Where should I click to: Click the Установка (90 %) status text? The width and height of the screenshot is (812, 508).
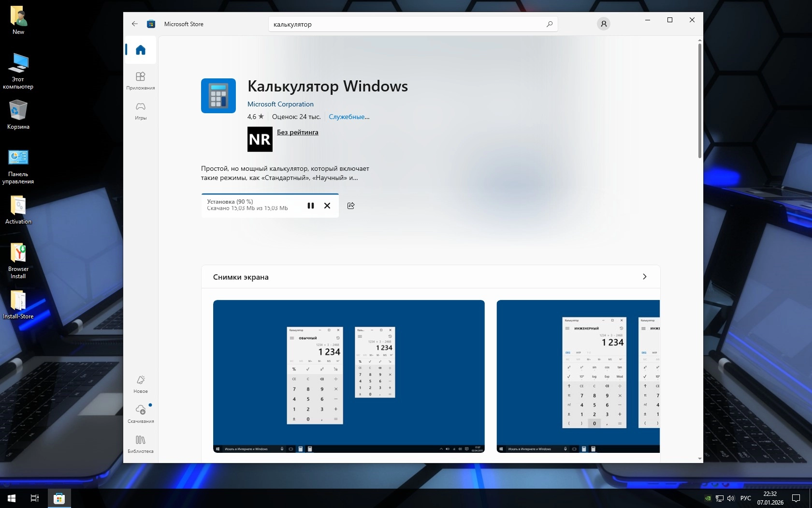(230, 202)
